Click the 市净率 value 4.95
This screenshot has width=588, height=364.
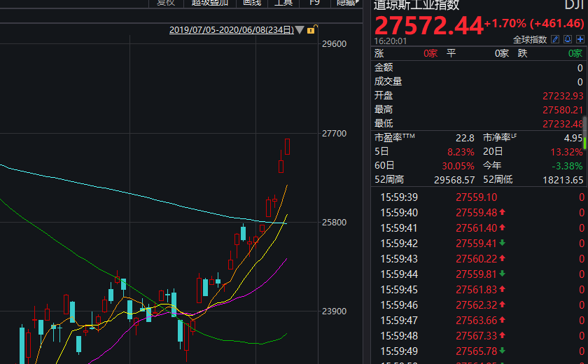click(x=573, y=138)
